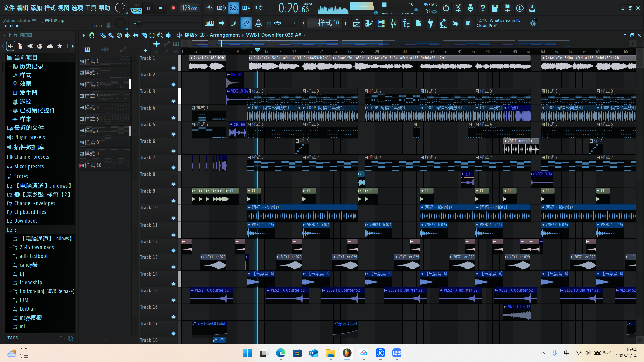Open the 工具 menu

(x=91, y=8)
